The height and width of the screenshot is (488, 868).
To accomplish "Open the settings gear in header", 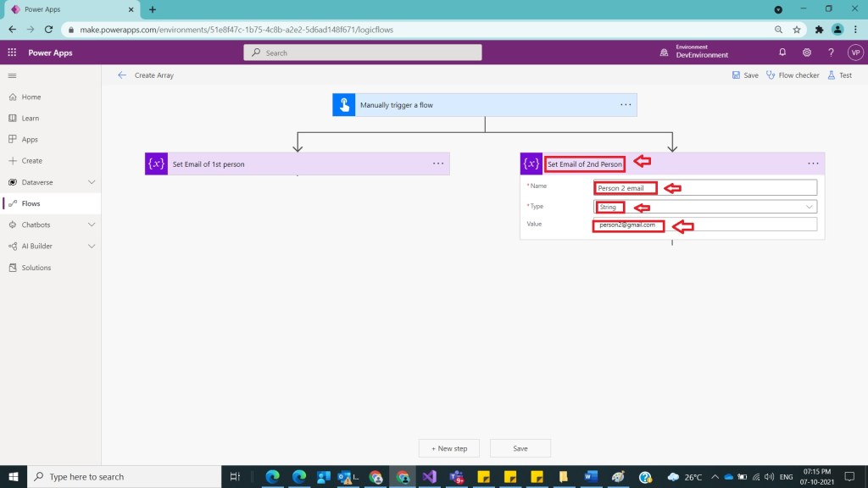I will [806, 53].
